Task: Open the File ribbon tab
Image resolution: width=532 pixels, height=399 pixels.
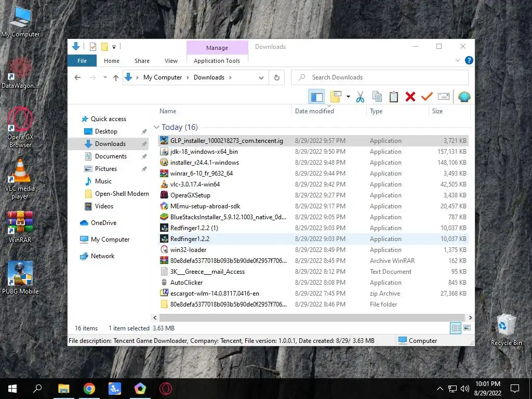Action: (x=82, y=61)
